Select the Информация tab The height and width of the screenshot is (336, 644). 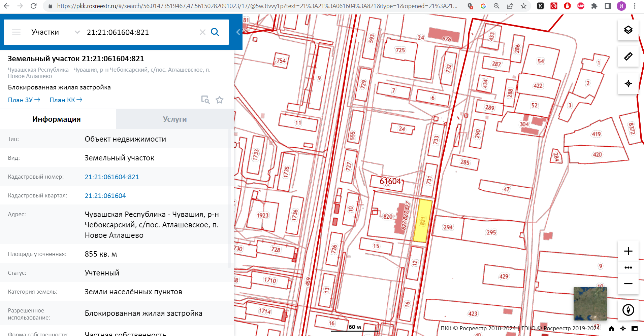tap(57, 119)
